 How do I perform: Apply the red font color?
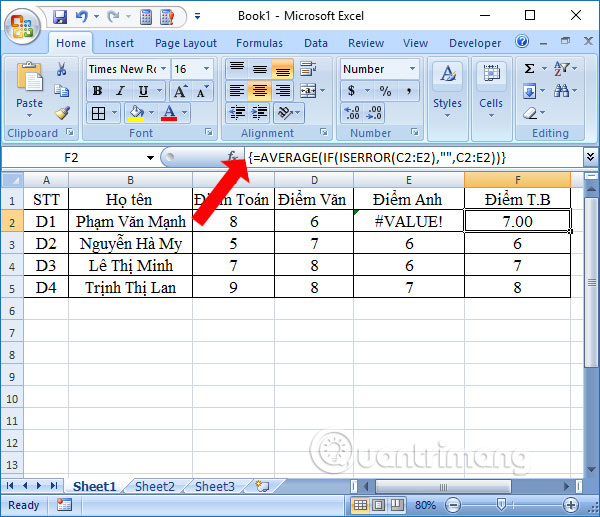[169, 113]
